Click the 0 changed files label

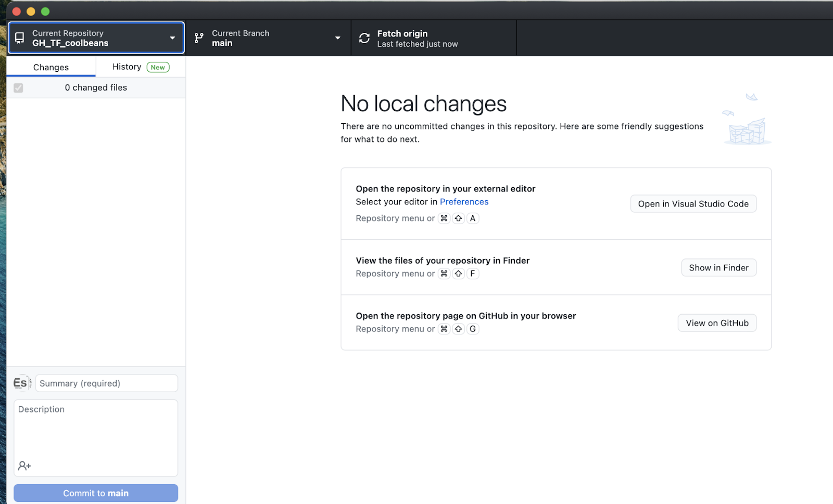tap(96, 88)
